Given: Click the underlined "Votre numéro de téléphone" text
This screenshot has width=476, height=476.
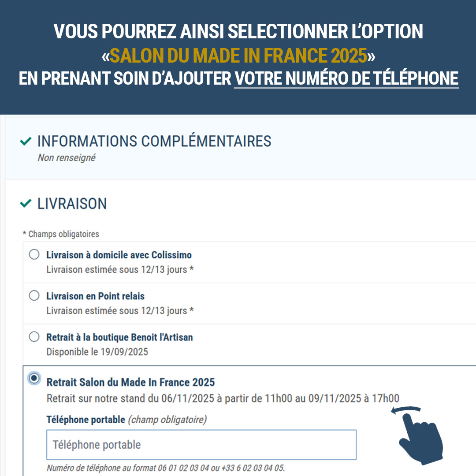Looking at the screenshot, I should tap(346, 78).
